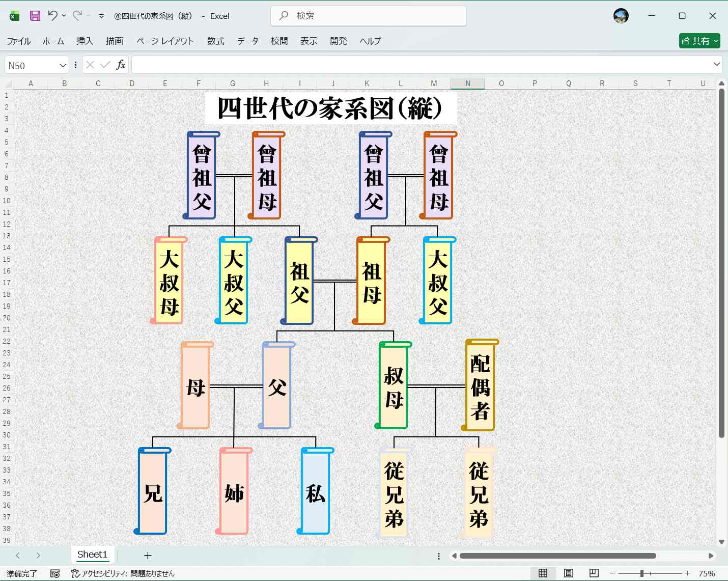Switch to Page Layout view icon
This screenshot has width=728, height=581.
click(568, 572)
